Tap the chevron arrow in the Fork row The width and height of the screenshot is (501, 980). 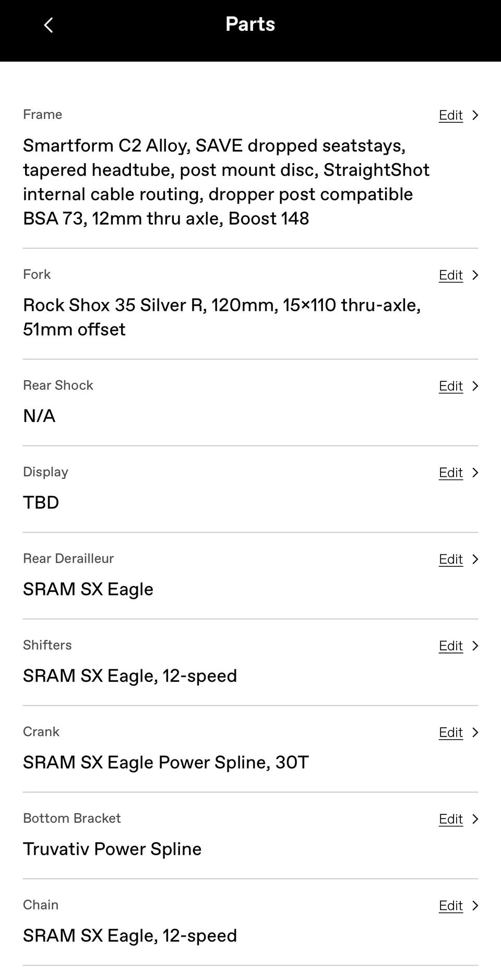475,275
